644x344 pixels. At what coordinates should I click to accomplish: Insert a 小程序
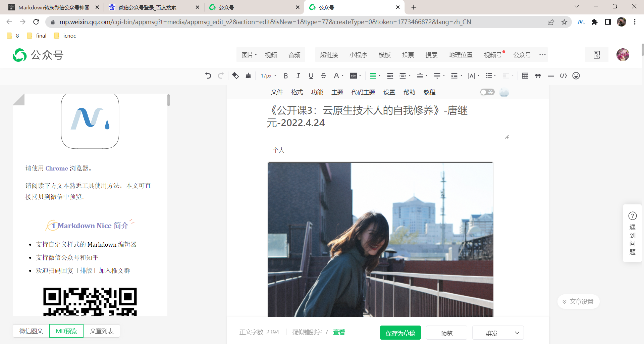pyautogui.click(x=358, y=55)
